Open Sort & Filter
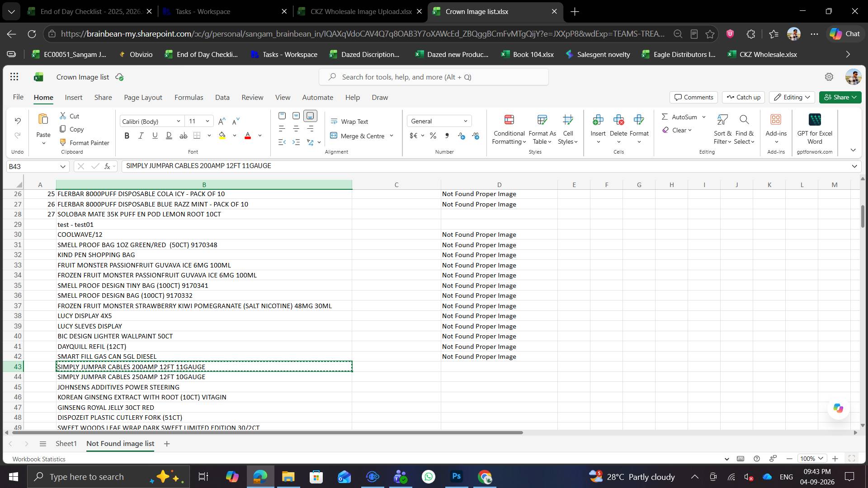868x488 pixels. coord(722,129)
